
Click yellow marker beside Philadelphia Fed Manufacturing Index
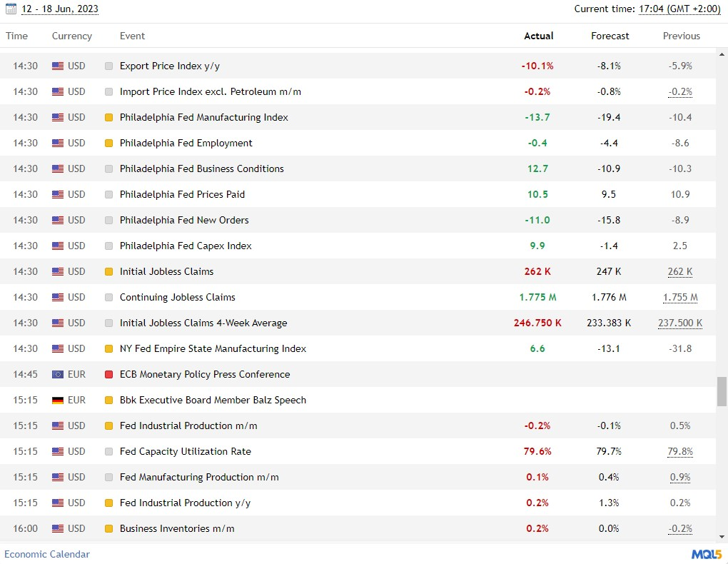pos(109,117)
